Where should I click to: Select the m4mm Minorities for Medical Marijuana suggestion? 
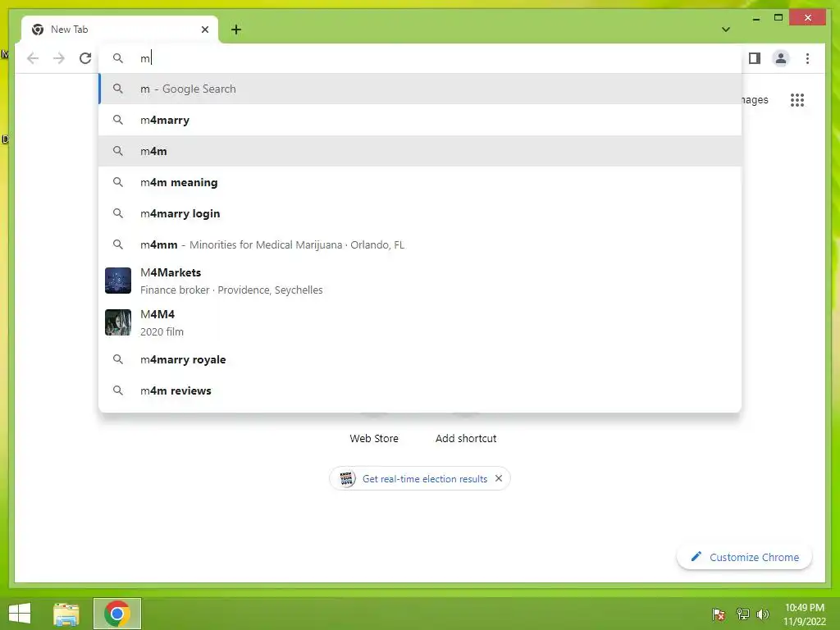click(420, 244)
